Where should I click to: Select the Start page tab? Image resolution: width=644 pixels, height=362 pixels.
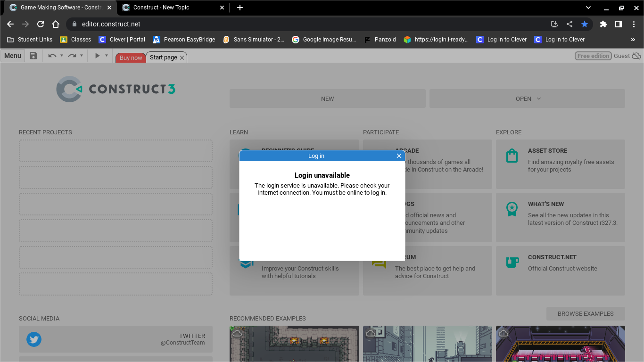pyautogui.click(x=164, y=58)
